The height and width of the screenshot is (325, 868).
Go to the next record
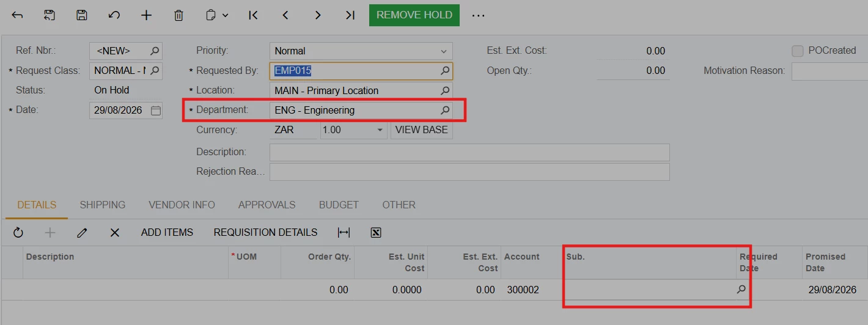pyautogui.click(x=318, y=15)
